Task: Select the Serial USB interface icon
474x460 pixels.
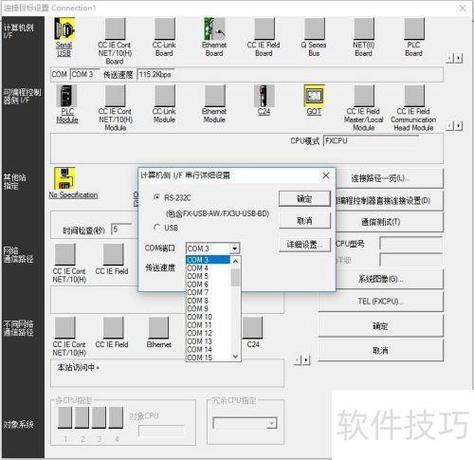Action: 64,30
